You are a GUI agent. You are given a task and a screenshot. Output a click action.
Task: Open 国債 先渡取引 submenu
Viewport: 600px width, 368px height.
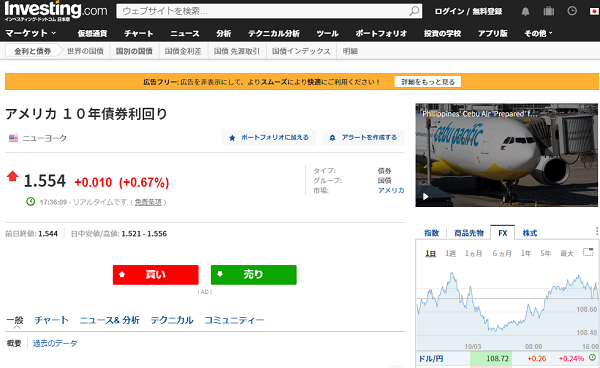point(237,51)
